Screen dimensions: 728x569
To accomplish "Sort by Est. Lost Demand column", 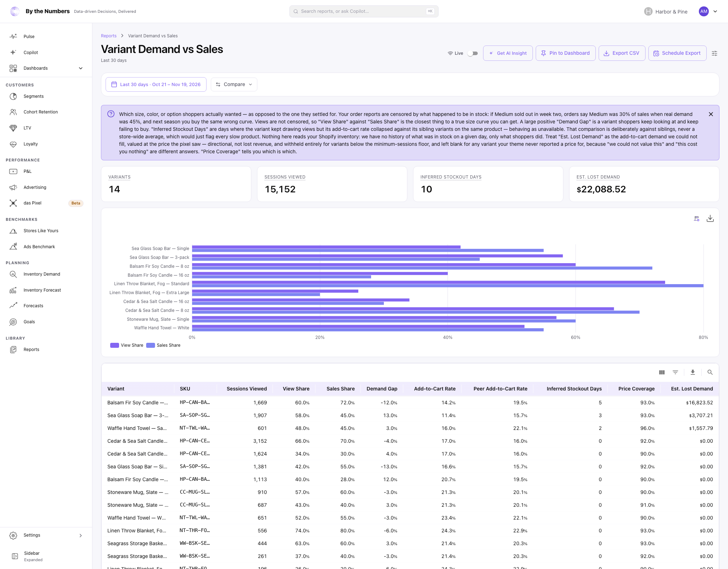I will 692,389.
